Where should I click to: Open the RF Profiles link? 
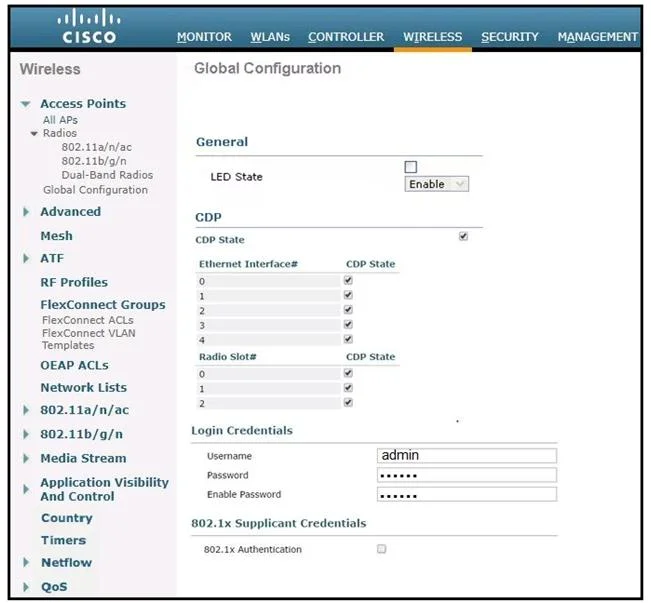74,282
